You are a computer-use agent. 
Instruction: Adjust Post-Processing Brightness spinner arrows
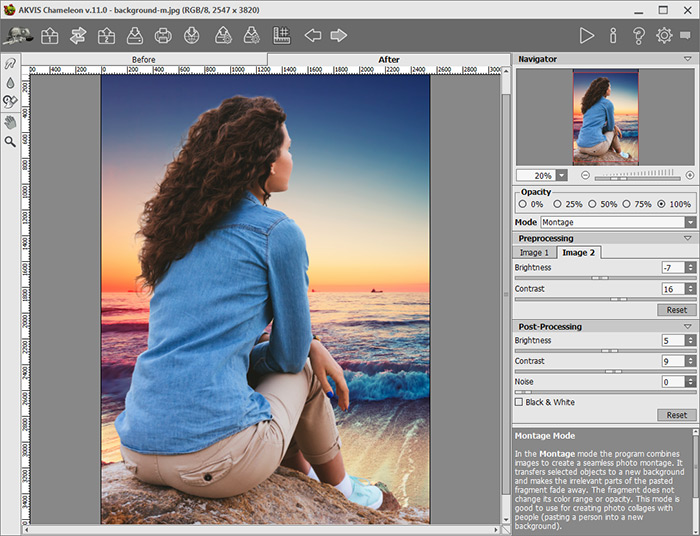[691, 341]
